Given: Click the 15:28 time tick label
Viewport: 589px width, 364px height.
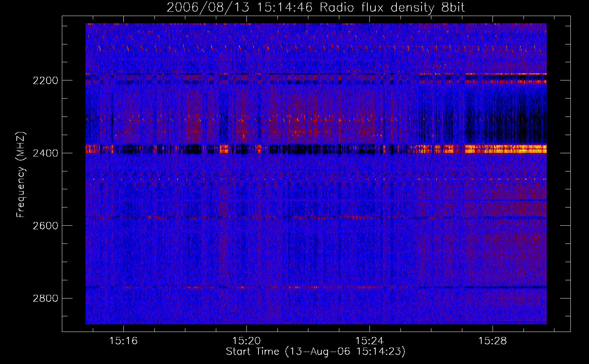Looking at the screenshot, I should click(x=493, y=341).
